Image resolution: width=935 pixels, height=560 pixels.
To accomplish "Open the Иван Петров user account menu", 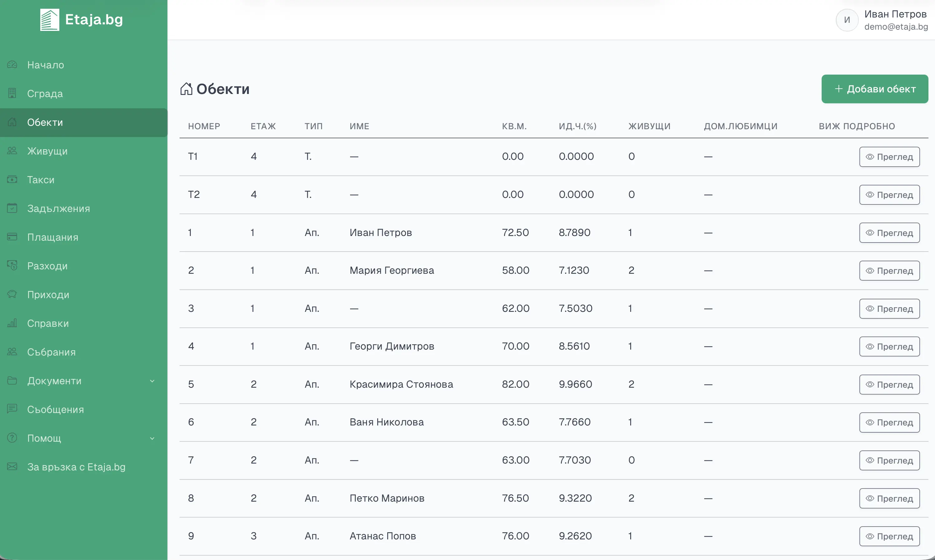I will coord(882,20).
